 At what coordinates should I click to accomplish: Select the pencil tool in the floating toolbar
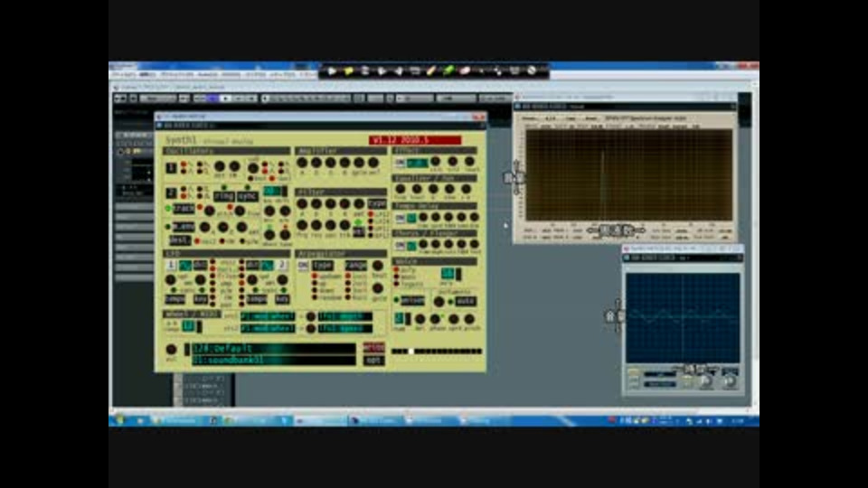click(x=431, y=70)
